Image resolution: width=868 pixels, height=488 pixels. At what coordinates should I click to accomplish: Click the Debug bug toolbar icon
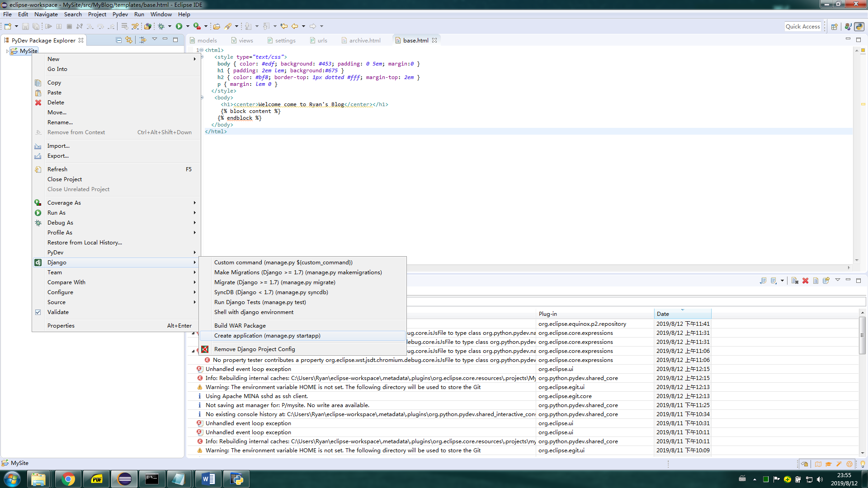tap(161, 26)
